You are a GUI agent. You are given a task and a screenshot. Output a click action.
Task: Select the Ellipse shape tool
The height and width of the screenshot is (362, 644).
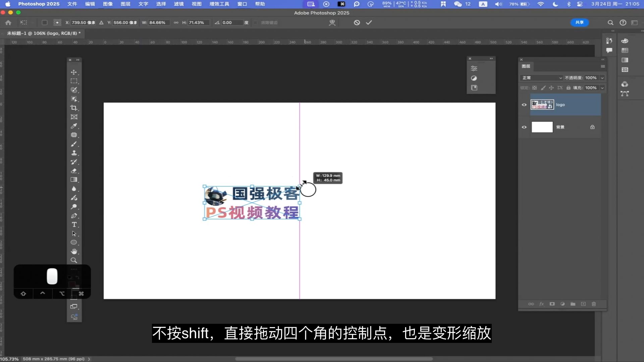74,243
